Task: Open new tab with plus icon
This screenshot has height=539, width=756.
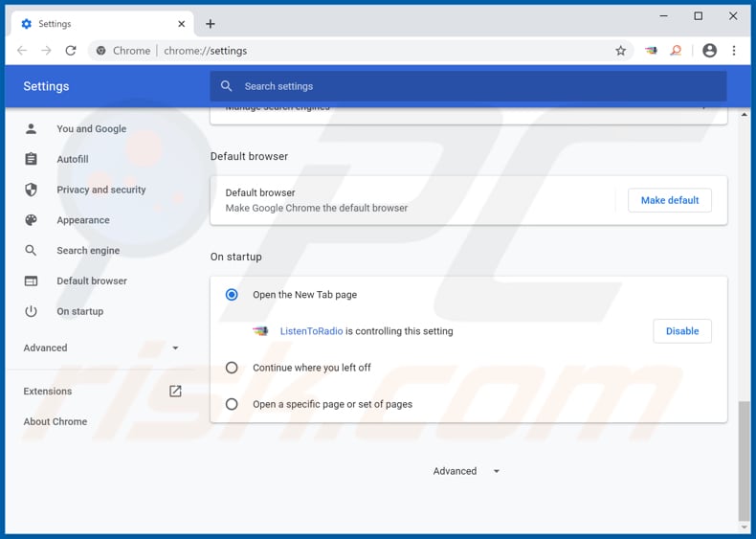Action: pyautogui.click(x=211, y=24)
